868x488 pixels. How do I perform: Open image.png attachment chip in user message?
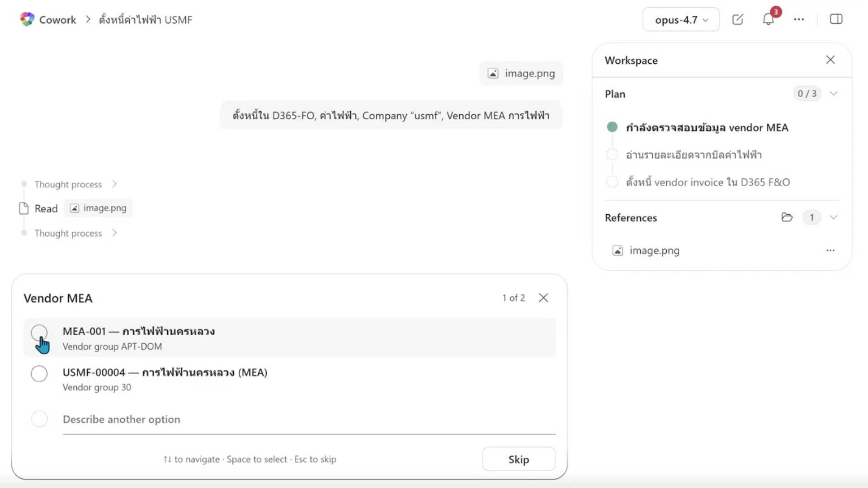click(521, 73)
